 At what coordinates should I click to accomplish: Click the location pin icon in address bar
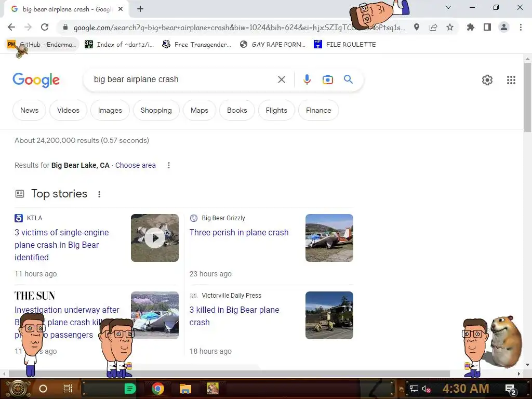pyautogui.click(x=417, y=27)
